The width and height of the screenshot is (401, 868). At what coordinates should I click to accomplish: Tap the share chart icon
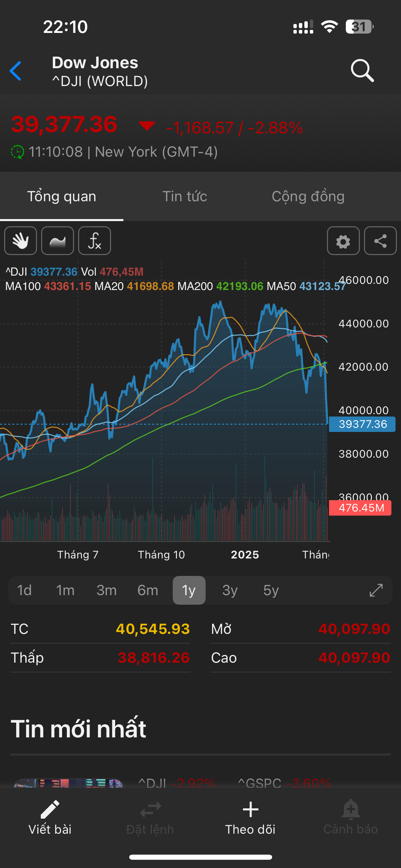(380, 241)
